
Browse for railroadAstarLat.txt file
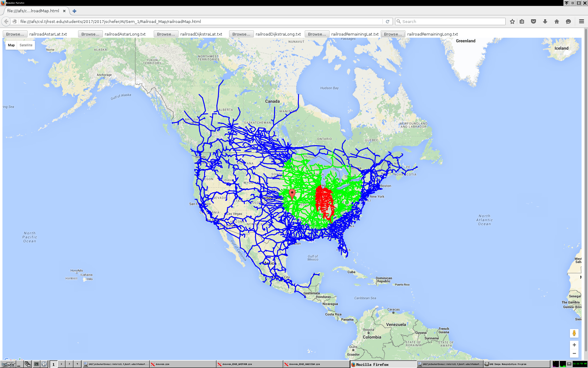point(15,34)
